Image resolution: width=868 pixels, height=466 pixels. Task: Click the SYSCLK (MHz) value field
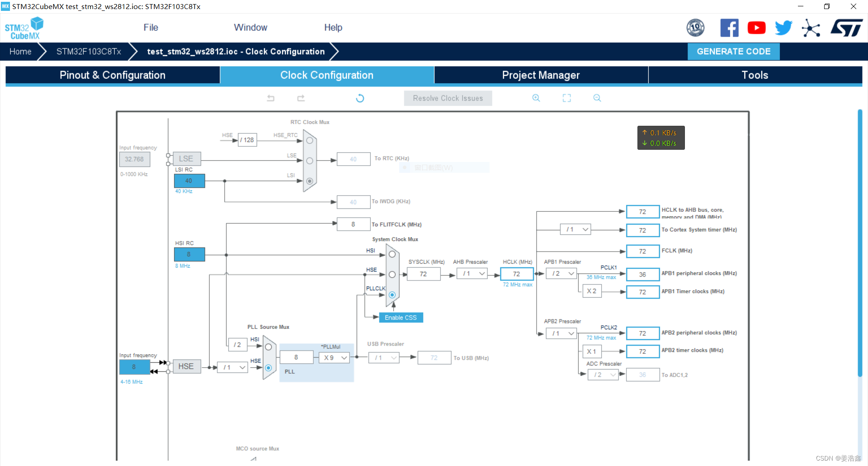(x=423, y=274)
